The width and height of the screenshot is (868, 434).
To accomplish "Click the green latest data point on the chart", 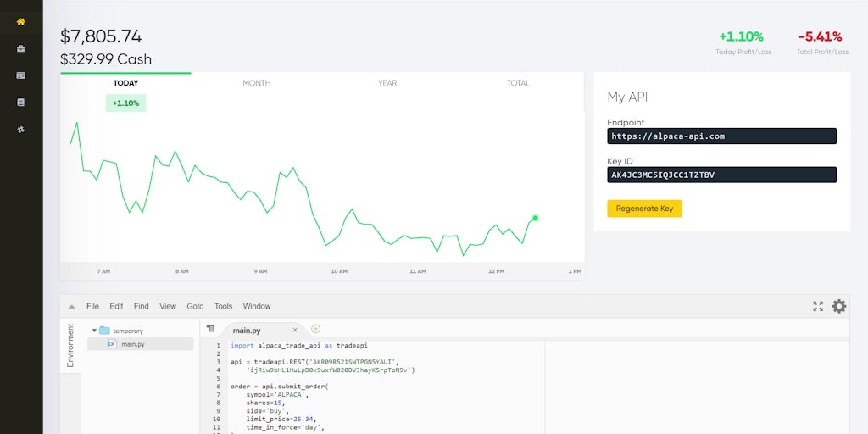I will click(x=536, y=218).
